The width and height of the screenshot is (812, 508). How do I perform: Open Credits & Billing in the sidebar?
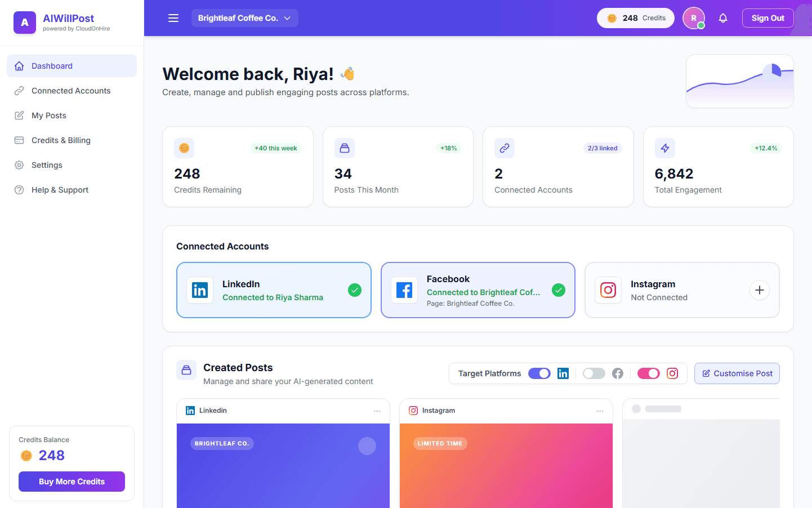click(72, 140)
